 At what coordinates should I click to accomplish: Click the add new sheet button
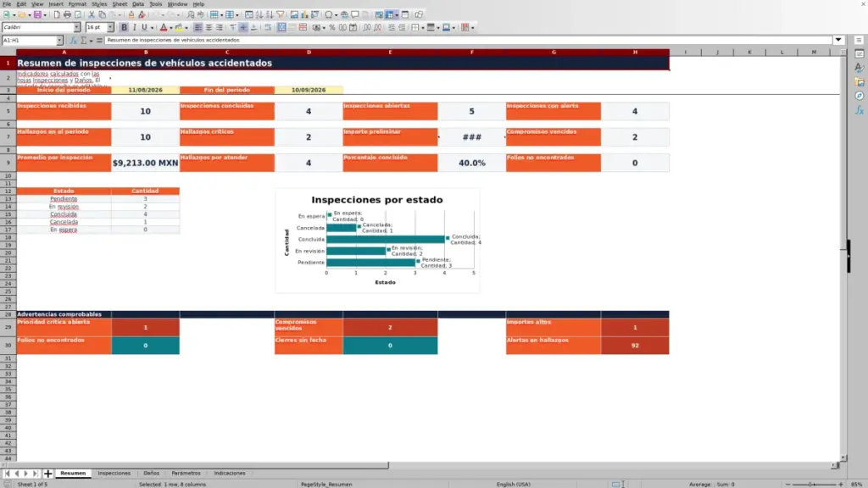[x=48, y=473]
